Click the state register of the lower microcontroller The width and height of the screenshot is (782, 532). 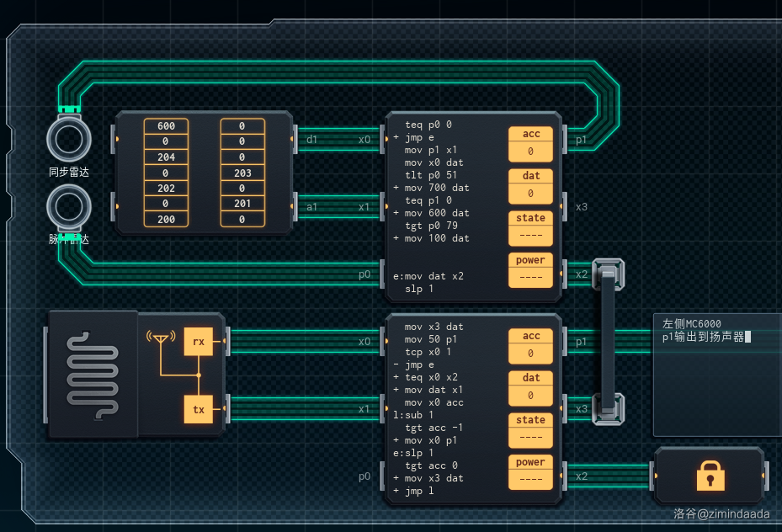pyautogui.click(x=530, y=429)
